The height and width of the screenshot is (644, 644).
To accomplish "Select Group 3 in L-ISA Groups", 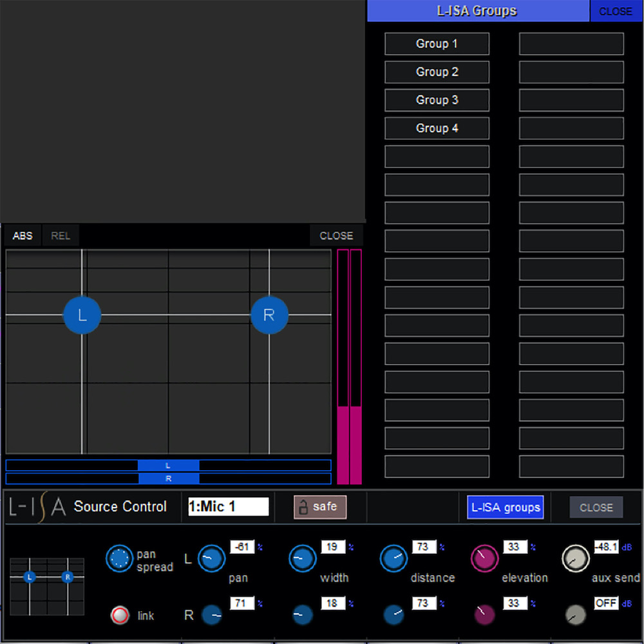I will point(437,100).
